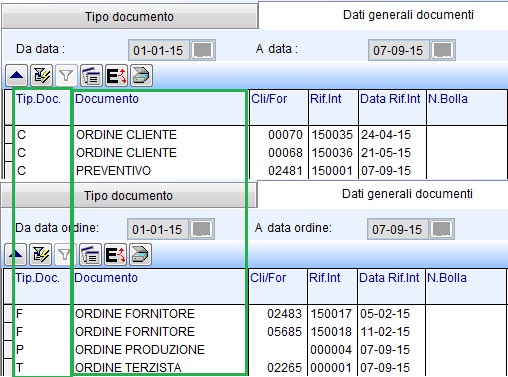Click the grey funnel icon in the upper toolbar
The image size is (508, 377).
pyautogui.click(x=66, y=76)
